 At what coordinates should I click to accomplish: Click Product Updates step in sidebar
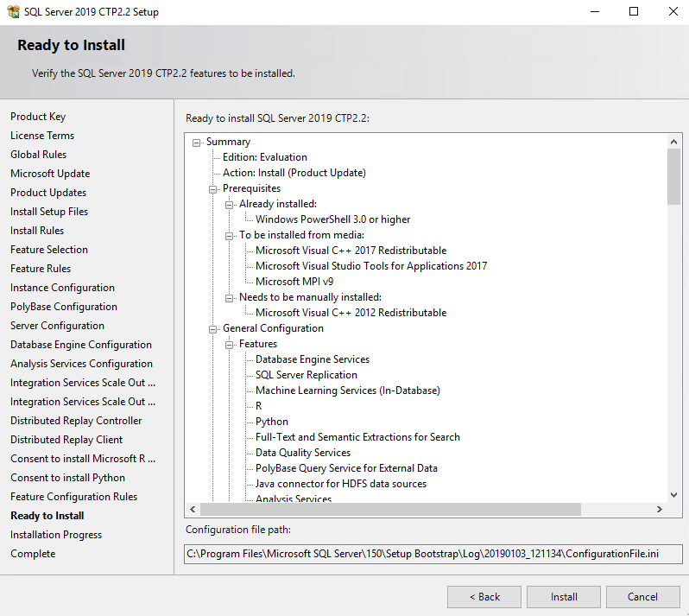pyautogui.click(x=48, y=193)
